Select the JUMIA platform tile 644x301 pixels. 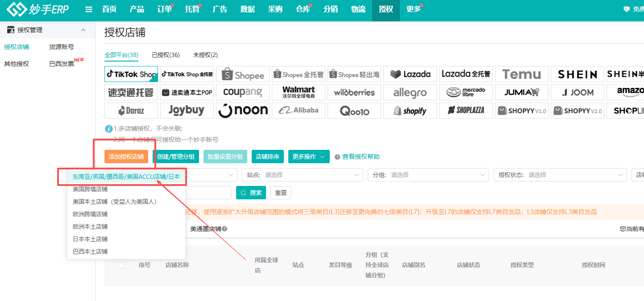pyautogui.click(x=522, y=92)
